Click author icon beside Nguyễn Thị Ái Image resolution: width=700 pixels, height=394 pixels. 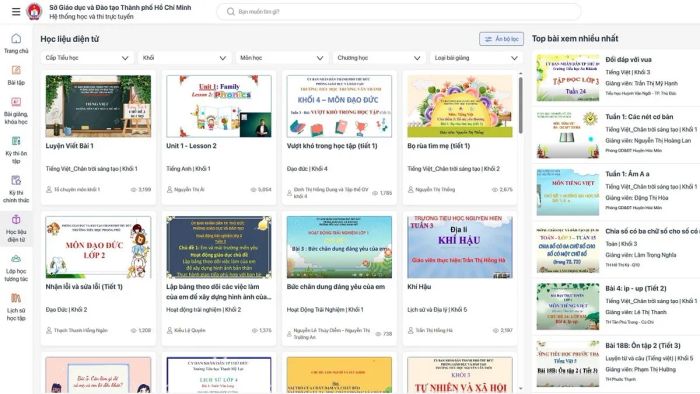[x=170, y=190]
